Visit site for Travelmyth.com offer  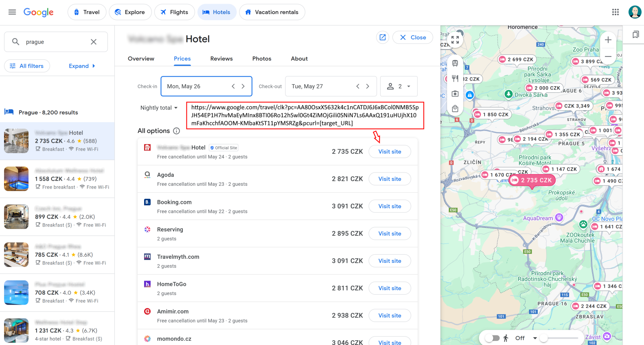(x=390, y=261)
